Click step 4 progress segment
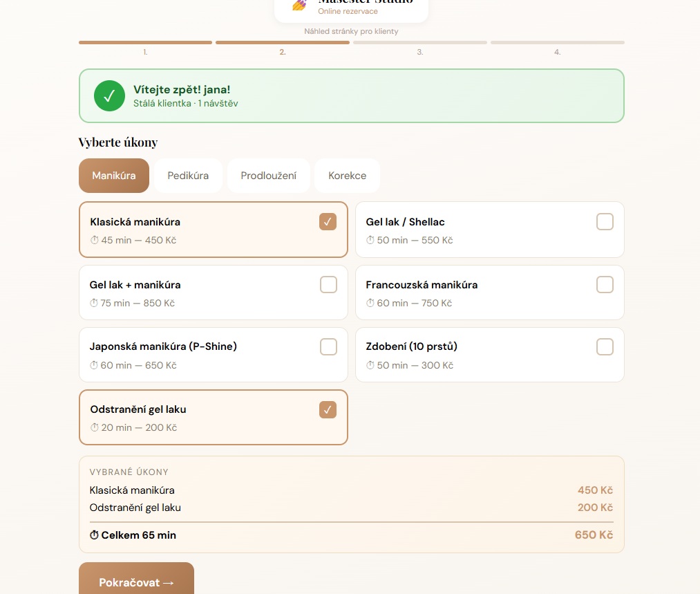Viewport: 700px width, 594px height. point(557,43)
